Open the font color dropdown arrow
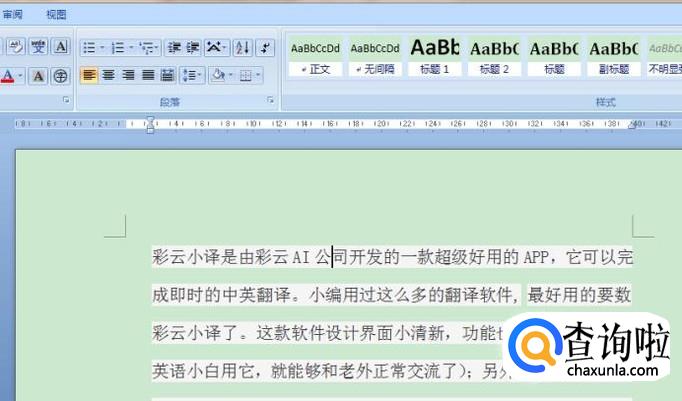682x401 pixels. (20, 76)
